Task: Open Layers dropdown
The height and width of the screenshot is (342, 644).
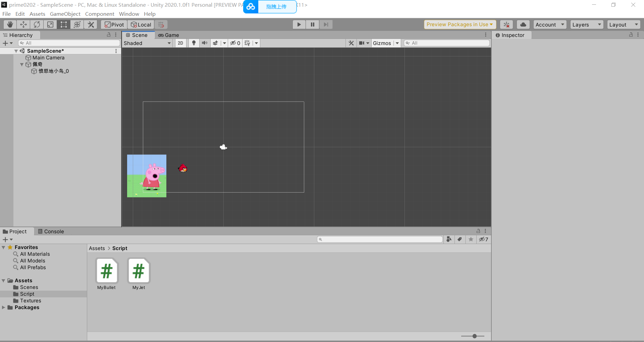Action: point(587,25)
